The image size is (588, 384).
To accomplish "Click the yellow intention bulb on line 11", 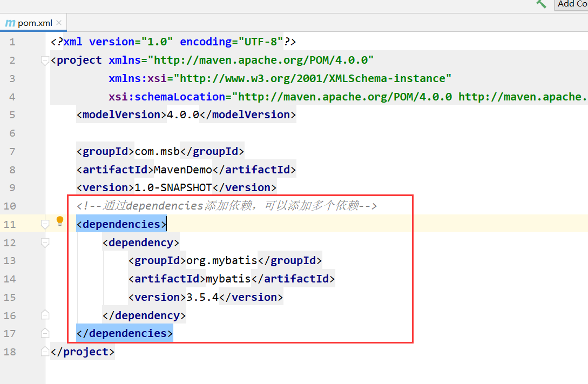I will tap(59, 221).
